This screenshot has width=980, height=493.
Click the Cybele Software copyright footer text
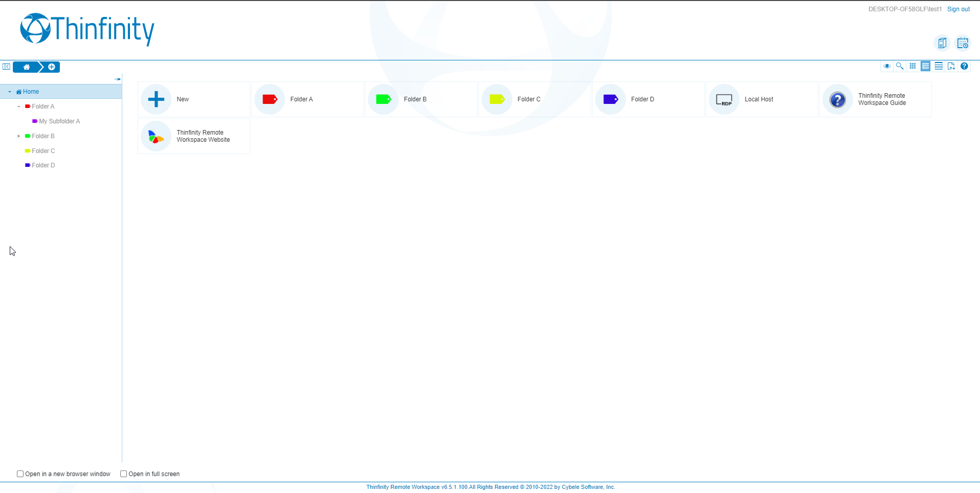pyautogui.click(x=490, y=487)
